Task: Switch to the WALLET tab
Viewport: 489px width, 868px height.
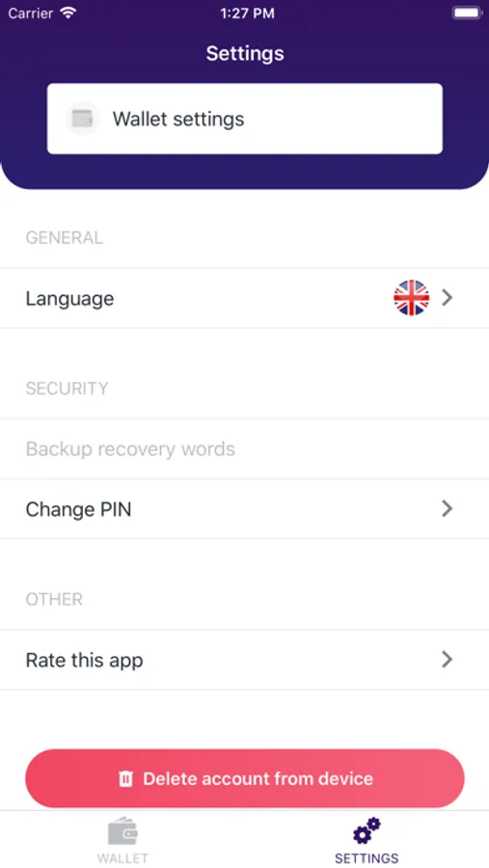Action: 122,839
